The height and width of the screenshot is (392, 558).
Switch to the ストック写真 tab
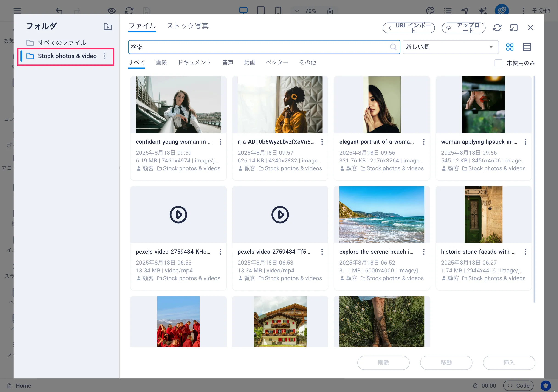point(188,26)
